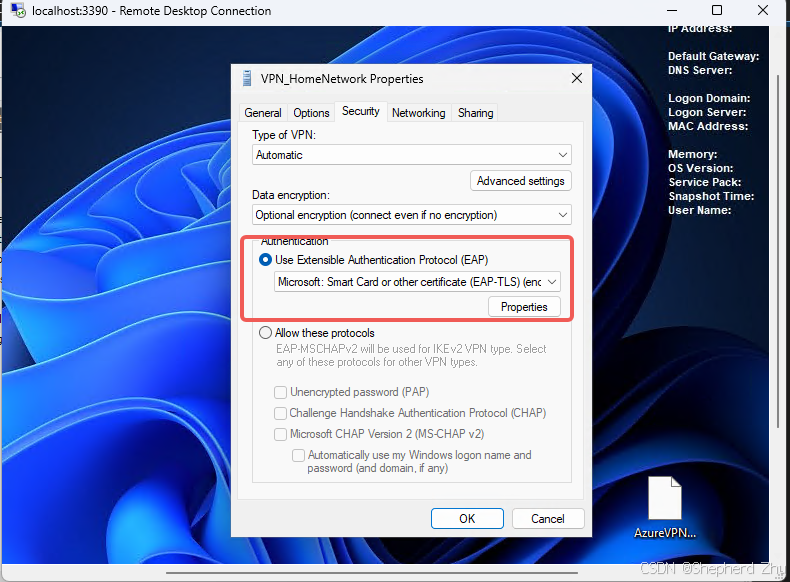Open the Sharing tab
The image size is (790, 582).
[476, 113]
